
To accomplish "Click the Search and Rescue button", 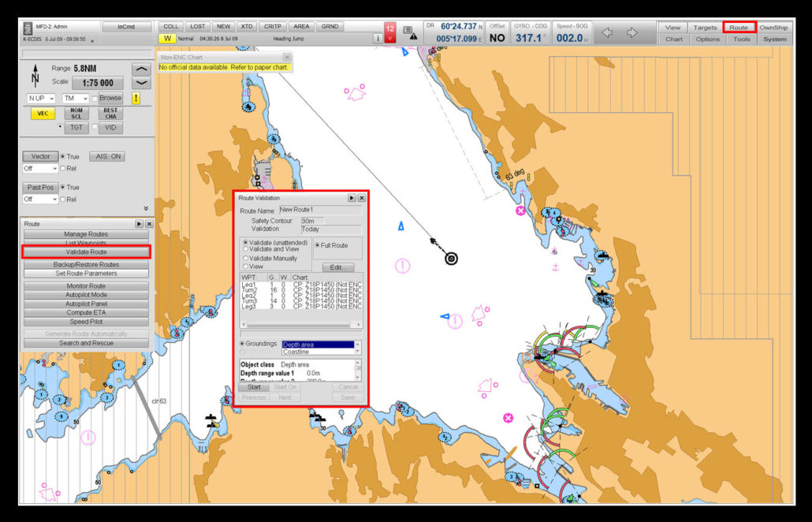I will 86,343.
